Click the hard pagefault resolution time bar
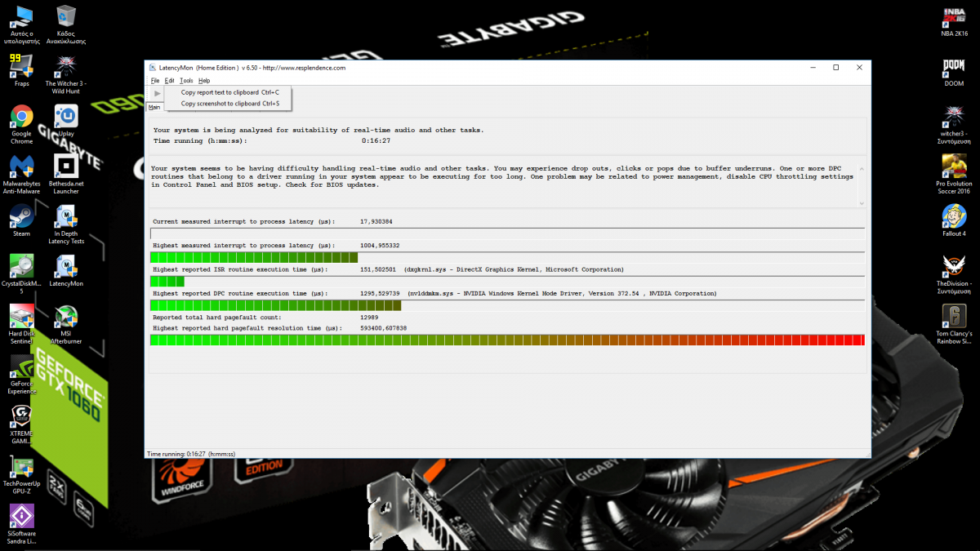 (x=507, y=340)
